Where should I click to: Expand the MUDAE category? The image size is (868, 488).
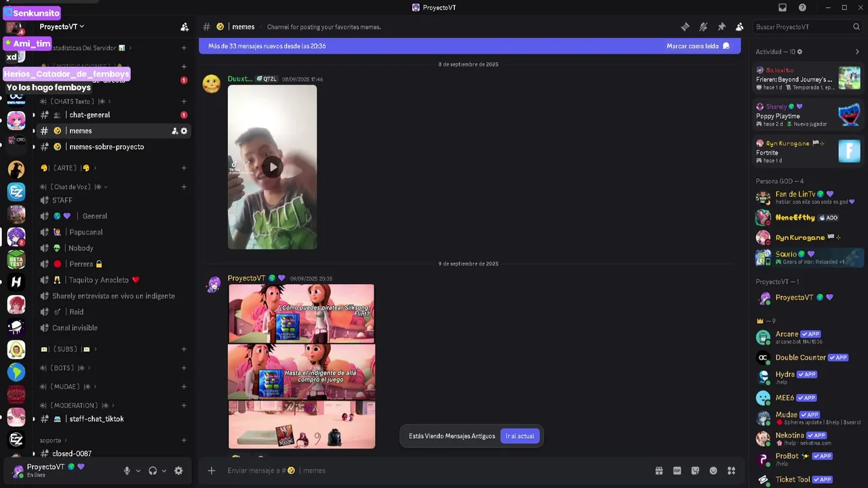click(68, 386)
